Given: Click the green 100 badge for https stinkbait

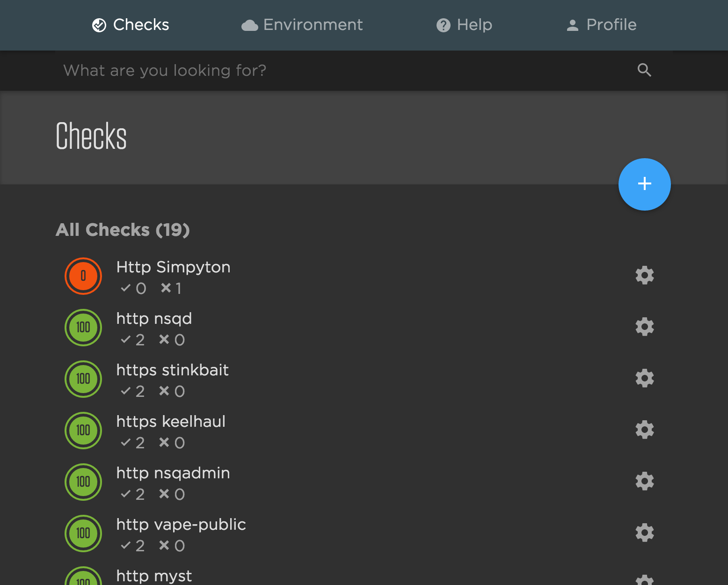Looking at the screenshot, I should (83, 379).
